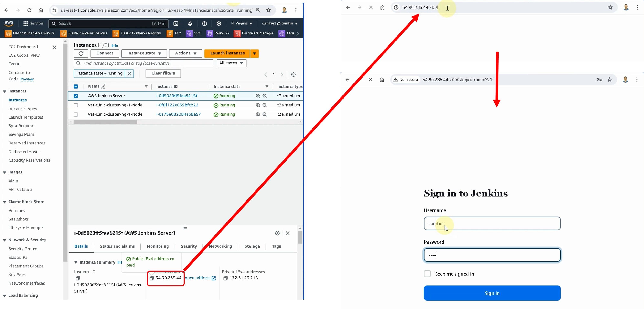The image size is (644, 309).
Task: Uncheck AWS Jenkins Server row checkbox
Action: click(x=76, y=96)
